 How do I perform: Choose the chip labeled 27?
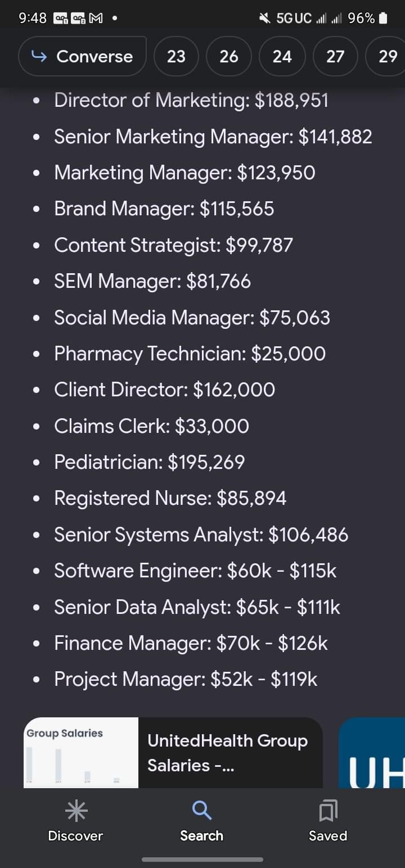335,56
